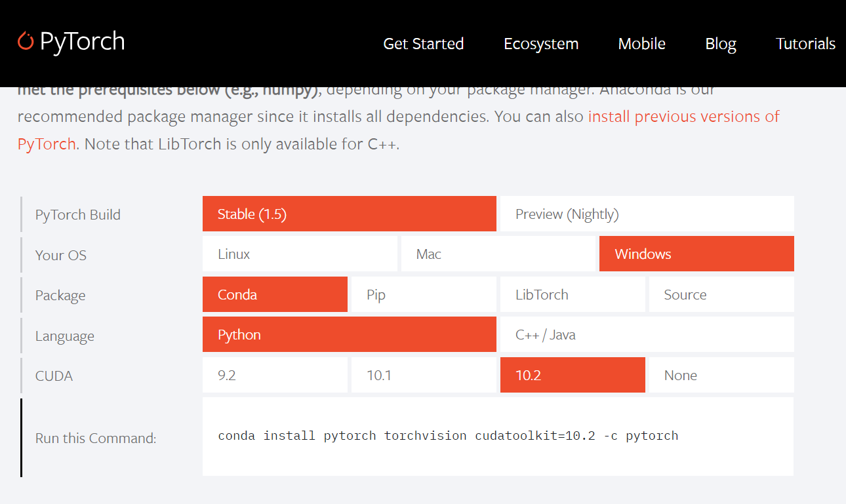Select Python as the language
The width and height of the screenshot is (846, 504).
tap(349, 334)
